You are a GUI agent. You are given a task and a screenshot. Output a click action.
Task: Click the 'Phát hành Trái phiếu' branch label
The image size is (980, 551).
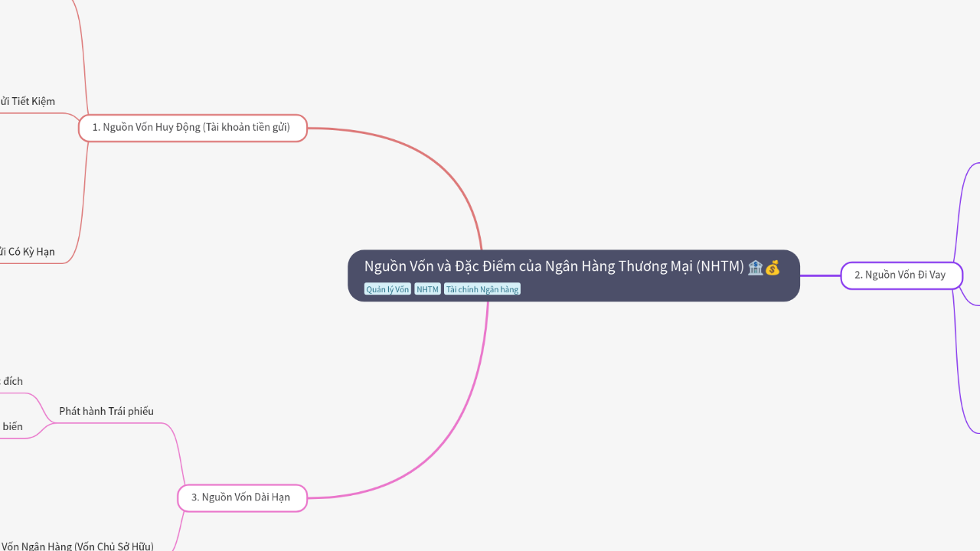point(107,411)
